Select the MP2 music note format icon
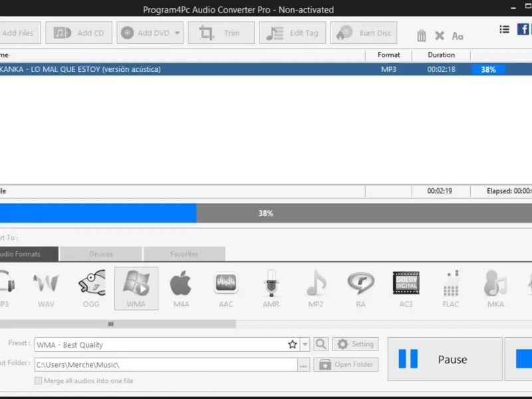532x399 pixels. point(316,289)
